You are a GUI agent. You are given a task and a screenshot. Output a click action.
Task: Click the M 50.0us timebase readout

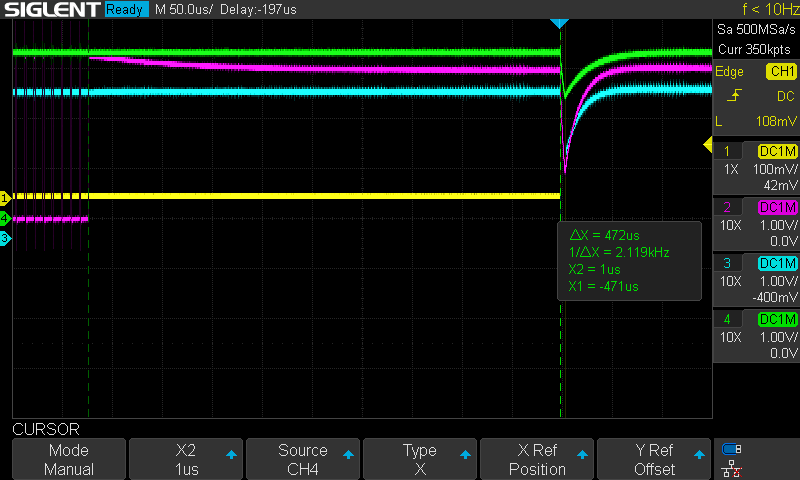184,9
